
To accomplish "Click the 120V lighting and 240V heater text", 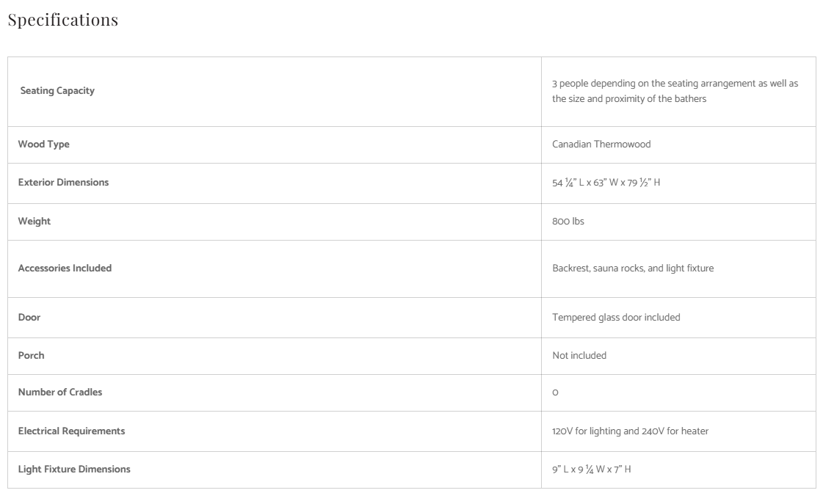I will pyautogui.click(x=630, y=431).
